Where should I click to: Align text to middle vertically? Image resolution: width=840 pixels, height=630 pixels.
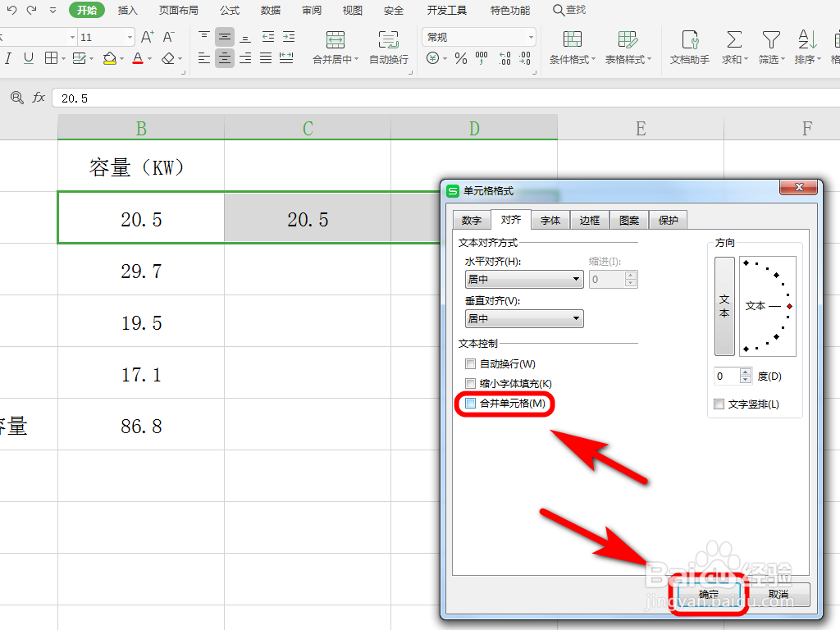(x=225, y=36)
